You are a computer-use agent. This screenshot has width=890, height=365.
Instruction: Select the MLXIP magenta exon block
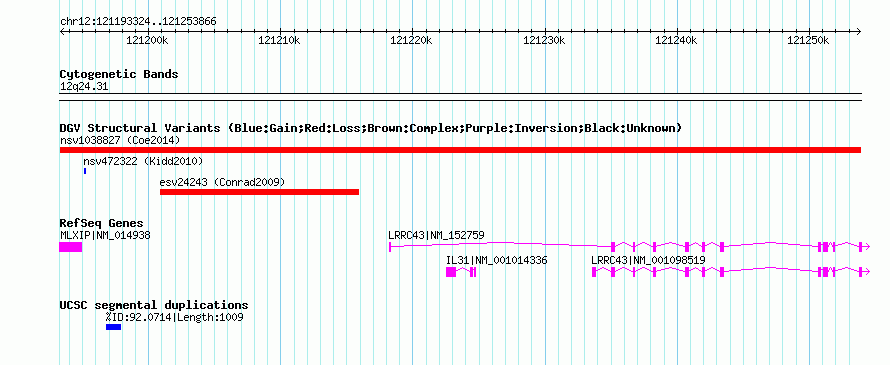71,247
